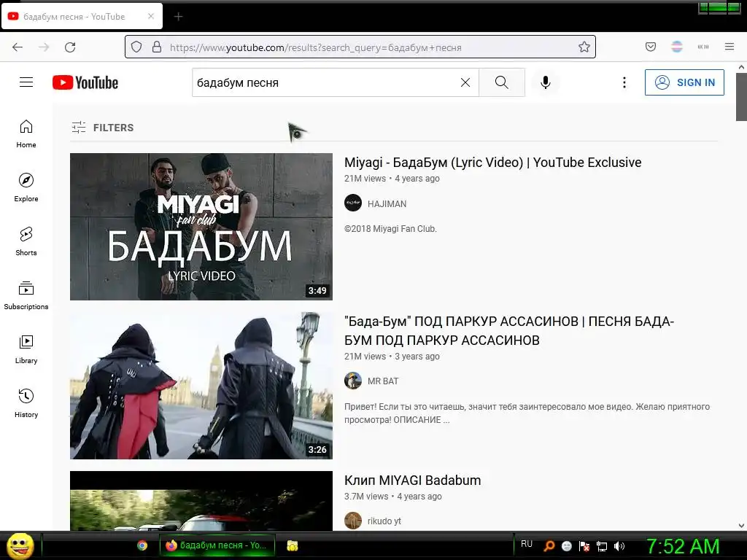Image resolution: width=747 pixels, height=560 pixels.
Task: Click the network tray icon
Action: coord(602,546)
